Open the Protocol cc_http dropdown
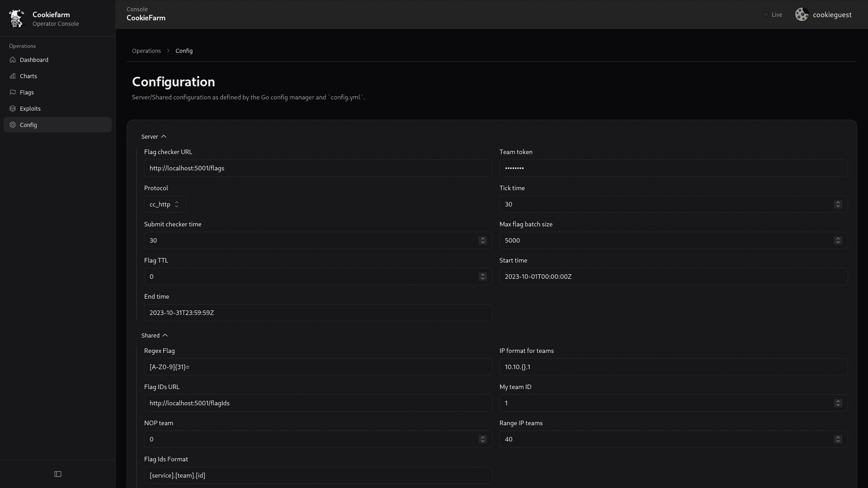The width and height of the screenshot is (868, 488). [165, 204]
